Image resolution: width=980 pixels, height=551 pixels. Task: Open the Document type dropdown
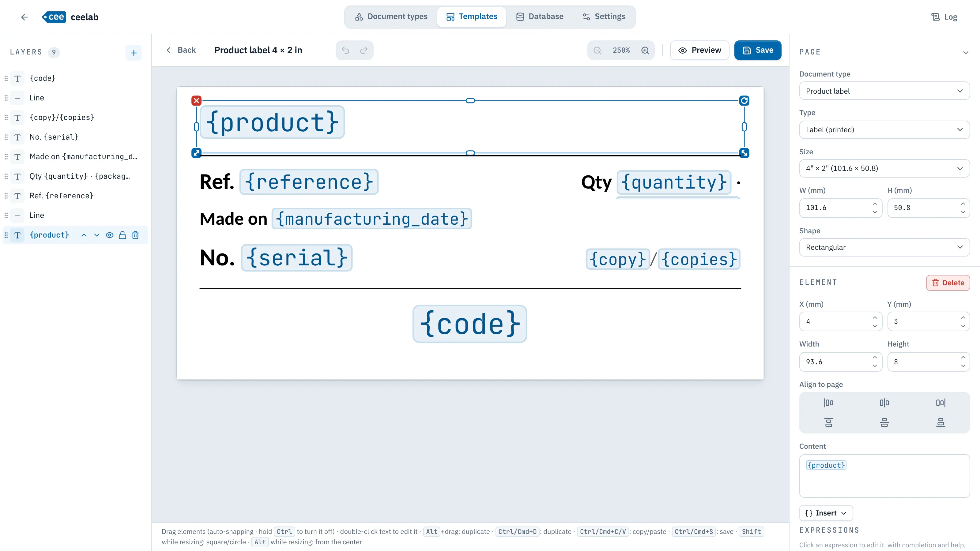coord(884,91)
